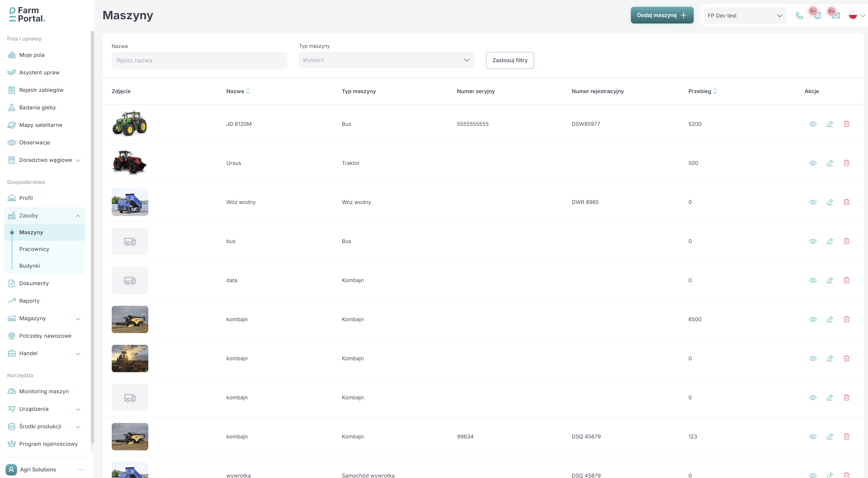Click the phone contact icon
The width and height of the screenshot is (868, 478).
[x=799, y=15]
